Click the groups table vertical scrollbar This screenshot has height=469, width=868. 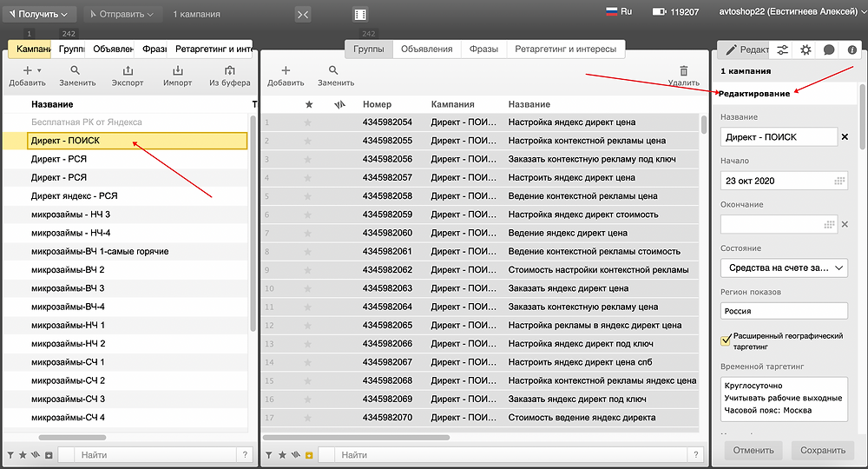click(704, 124)
